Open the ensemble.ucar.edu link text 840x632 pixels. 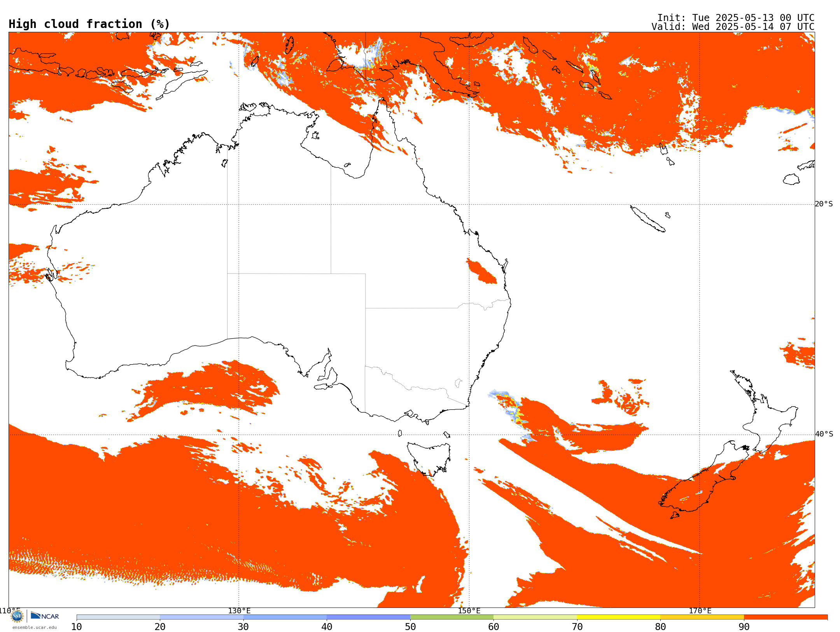(x=34, y=627)
